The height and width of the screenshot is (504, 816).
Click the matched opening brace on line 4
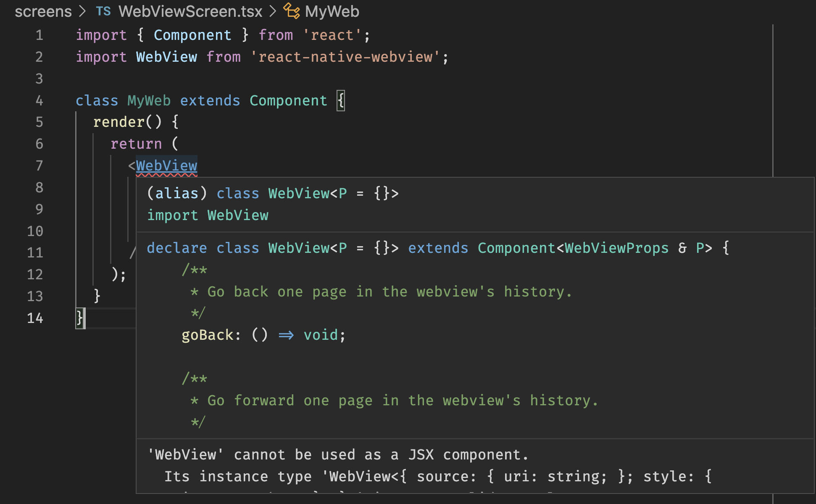coord(340,100)
